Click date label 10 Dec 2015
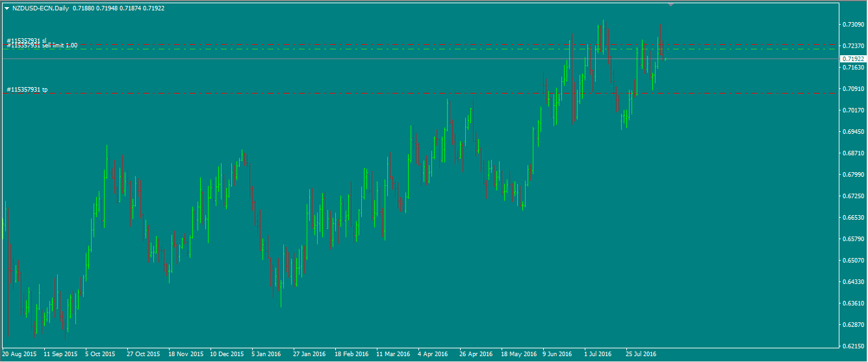Image resolution: width=868 pixels, height=362 pixels. pyautogui.click(x=227, y=354)
